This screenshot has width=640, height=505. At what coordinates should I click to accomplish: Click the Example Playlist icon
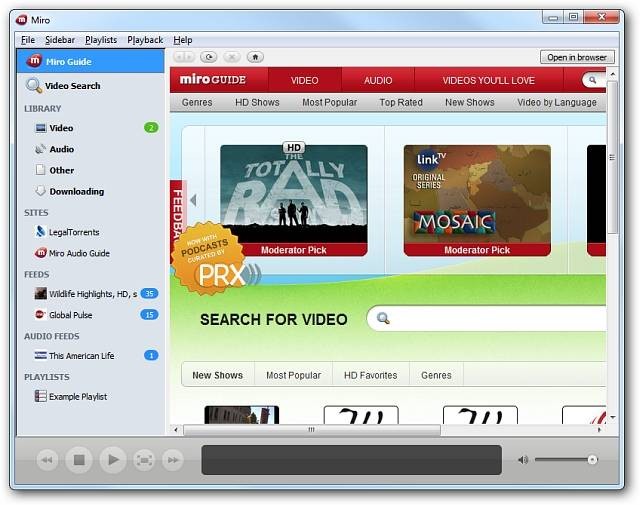pos(40,396)
